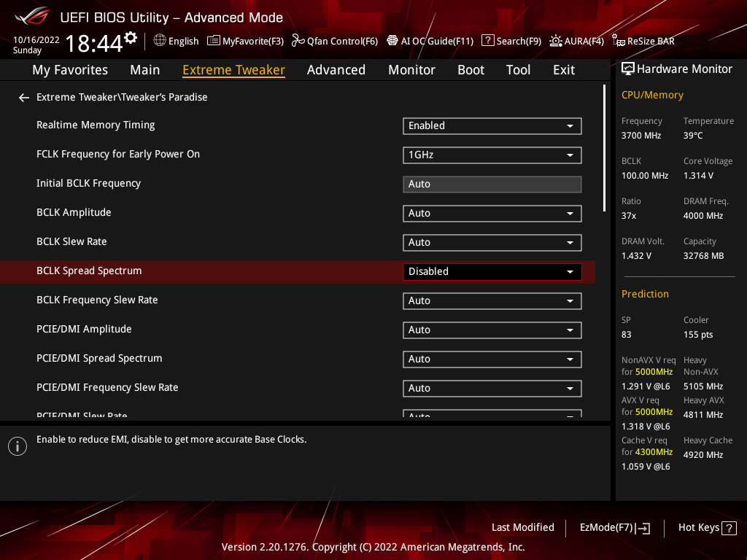Click the Search question-mark icon
The height and width of the screenshot is (560, 747).
(487, 41)
